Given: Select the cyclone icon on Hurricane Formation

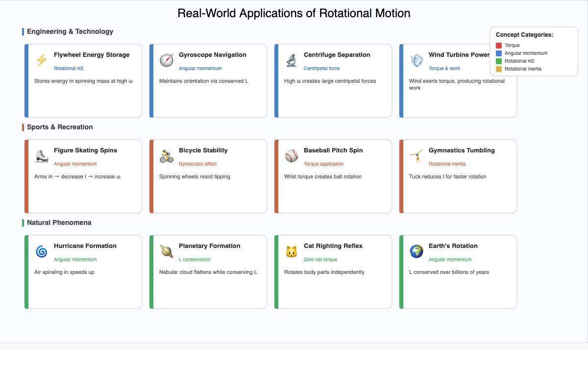Looking at the screenshot, I should click(x=41, y=251).
